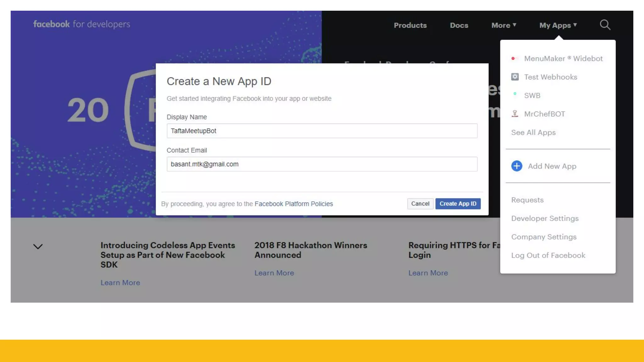
Task: Open the Docs navigation item
Action: click(459, 25)
